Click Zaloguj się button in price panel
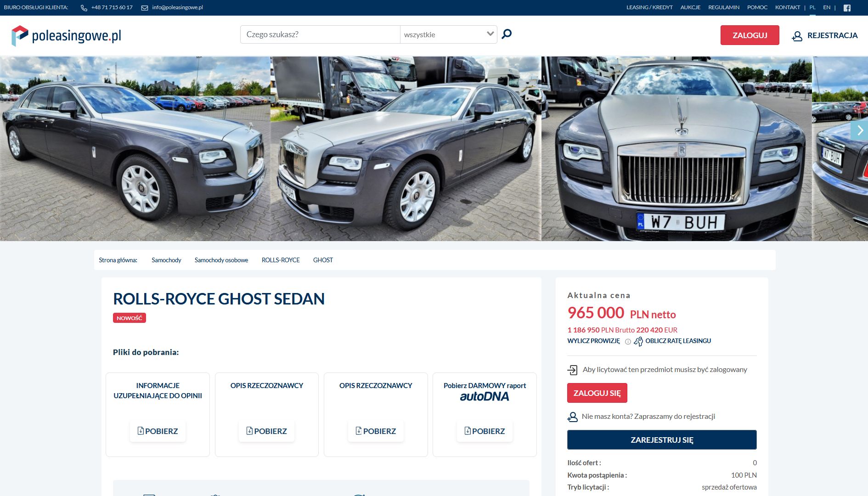This screenshot has width=868, height=496. (x=597, y=393)
